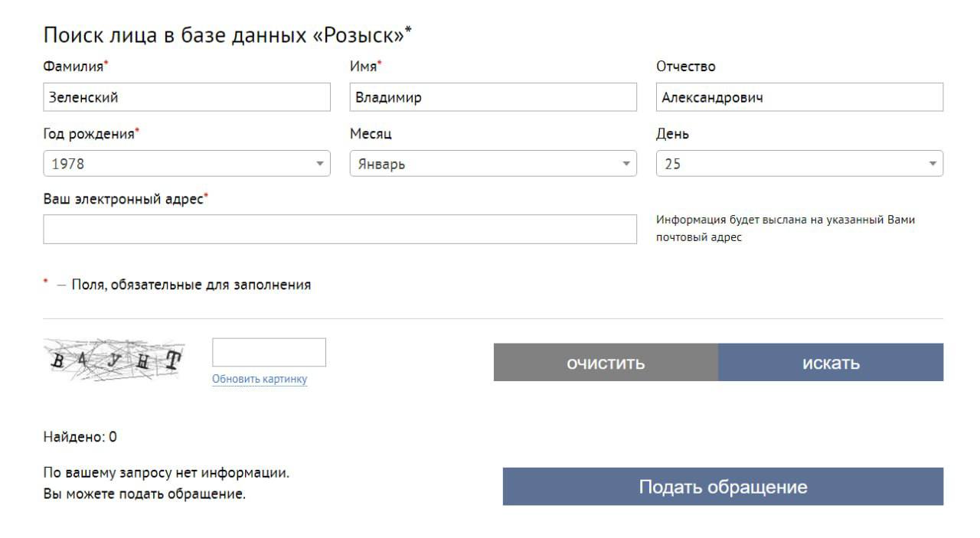Click the Год рождения label
The height and width of the screenshot is (538, 980).
coord(89,134)
